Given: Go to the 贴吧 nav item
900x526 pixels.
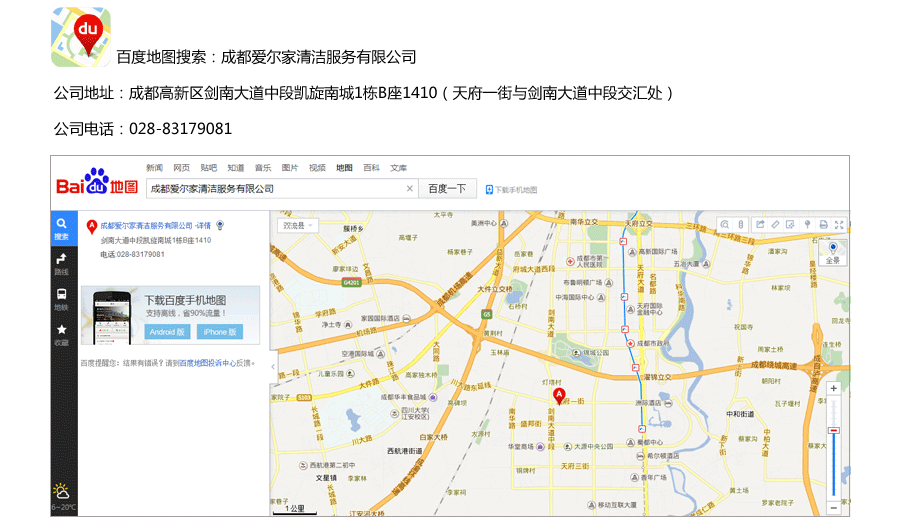Looking at the screenshot, I should pos(208,168).
